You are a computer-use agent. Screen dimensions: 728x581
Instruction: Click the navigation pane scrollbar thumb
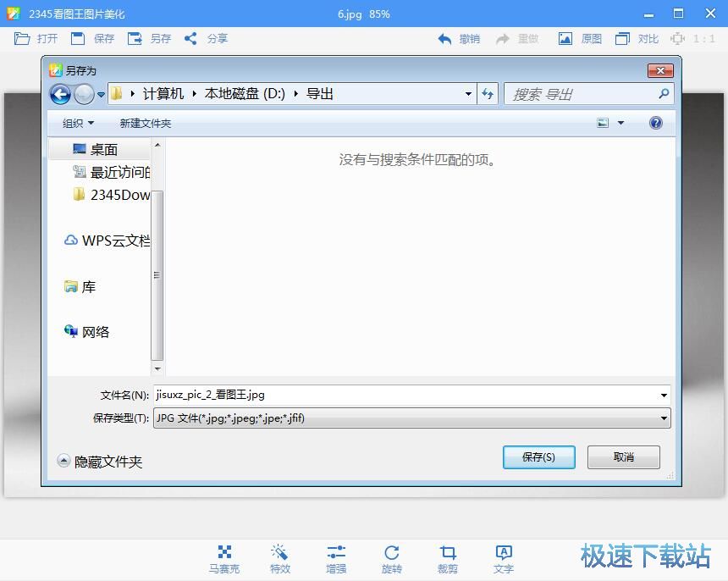[x=157, y=275]
